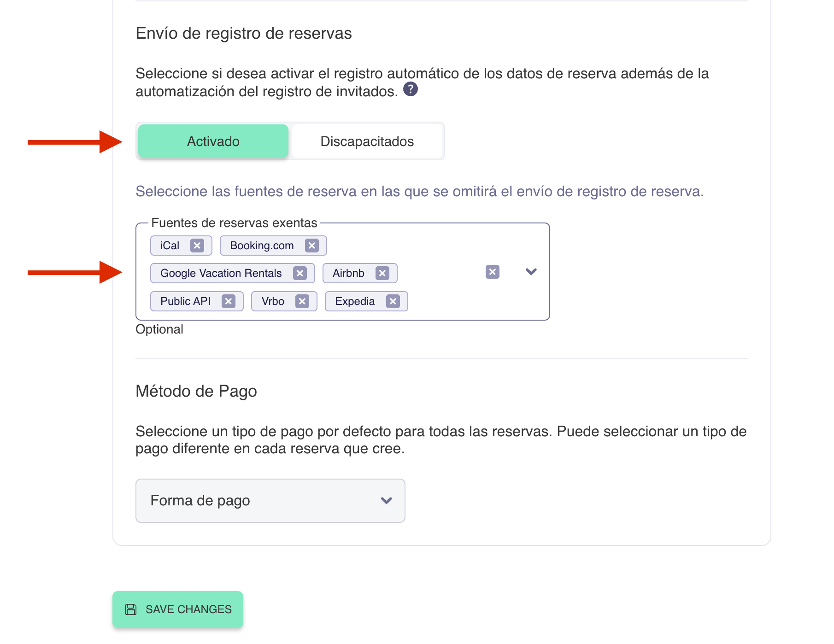This screenshot has width=834, height=644.
Task: Click the floppy disk save icon
Action: pyautogui.click(x=131, y=609)
